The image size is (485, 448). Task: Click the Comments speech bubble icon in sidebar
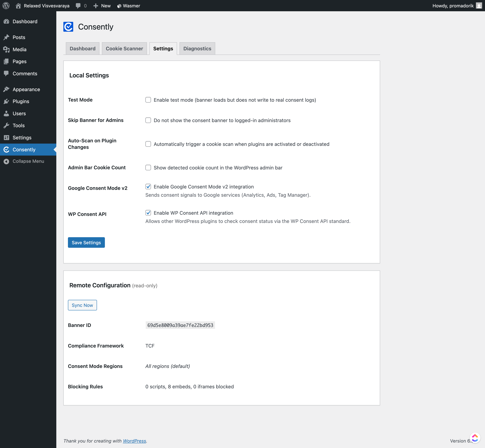pyautogui.click(x=7, y=73)
